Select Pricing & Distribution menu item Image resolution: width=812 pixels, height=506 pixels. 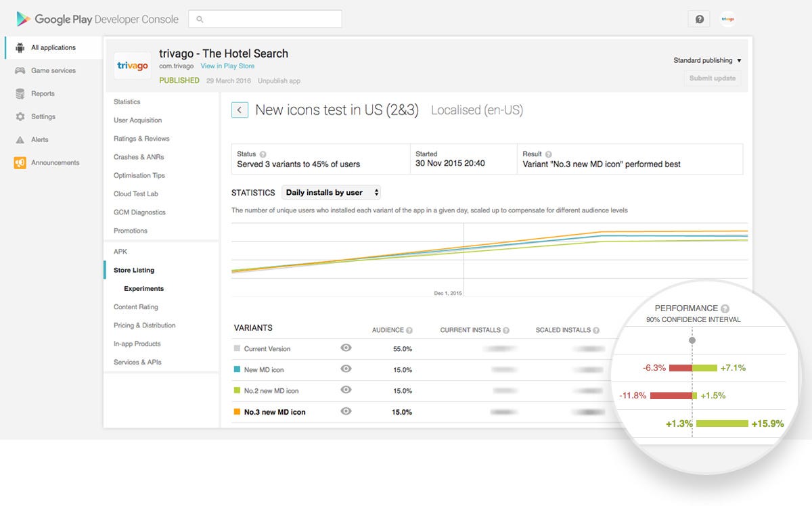pos(145,325)
